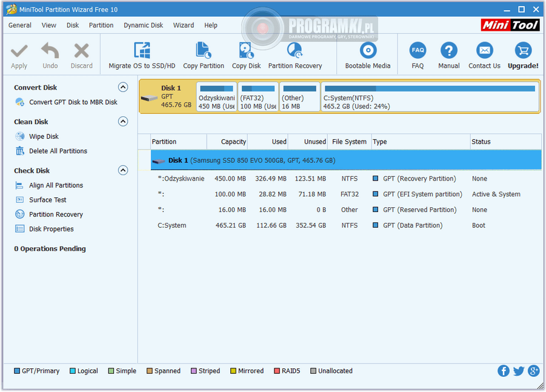The height and width of the screenshot is (392, 546).
Task: Open Copy Partition tool in toolbar
Action: (204, 55)
